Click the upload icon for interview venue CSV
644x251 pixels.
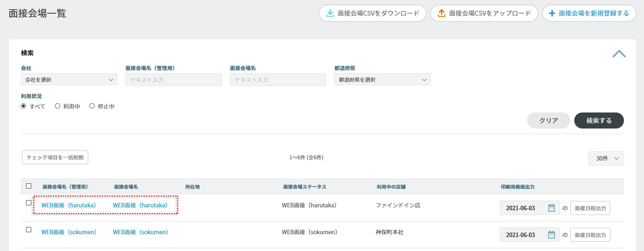441,13
